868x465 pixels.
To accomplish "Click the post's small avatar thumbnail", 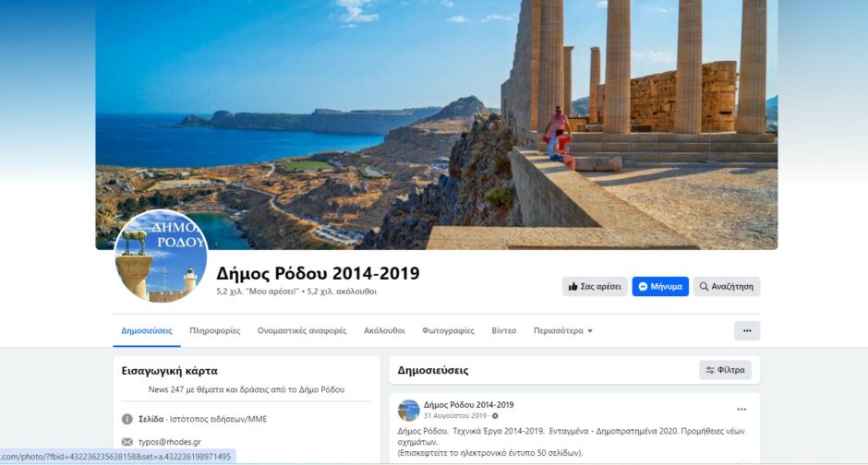I will pyautogui.click(x=408, y=411).
